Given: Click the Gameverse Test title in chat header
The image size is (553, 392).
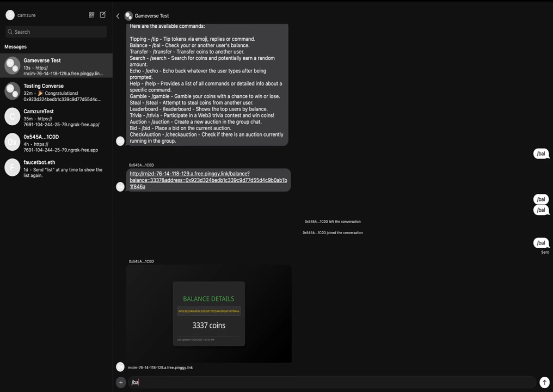Looking at the screenshot, I should pyautogui.click(x=152, y=16).
